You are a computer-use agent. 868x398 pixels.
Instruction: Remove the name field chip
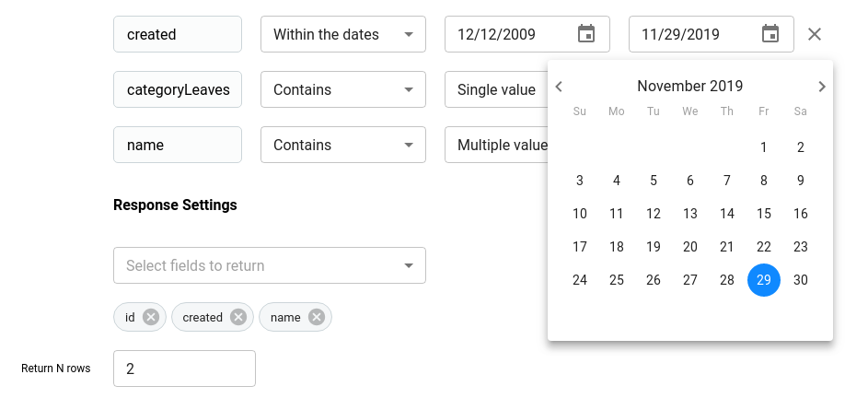coord(317,317)
